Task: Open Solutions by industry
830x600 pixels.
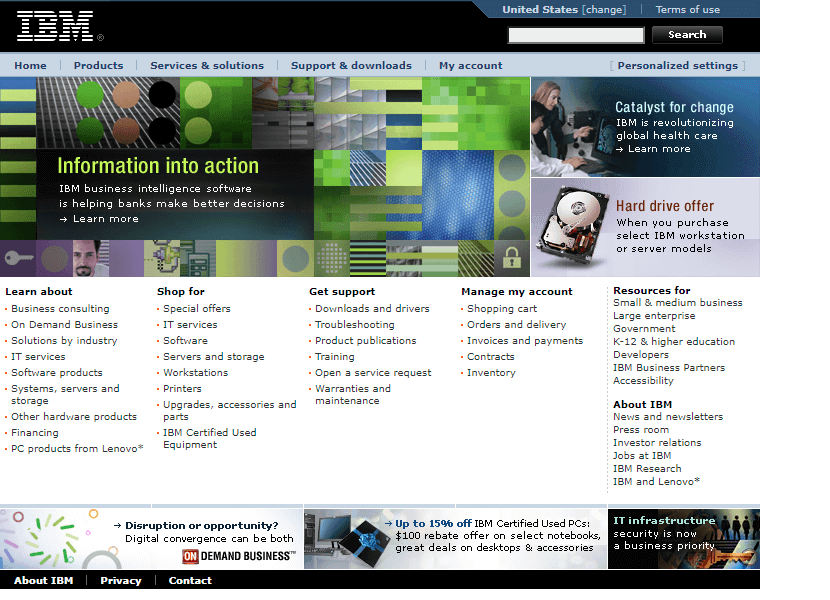Action: point(64,341)
